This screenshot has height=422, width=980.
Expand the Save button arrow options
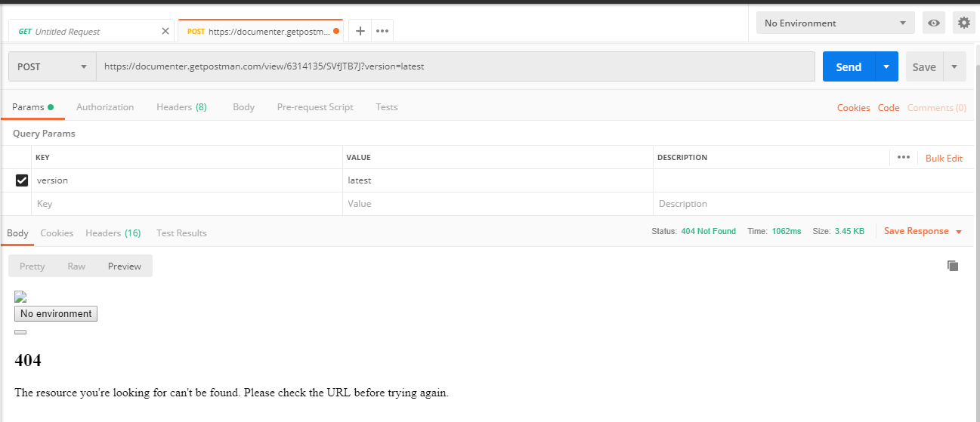pyautogui.click(x=954, y=66)
